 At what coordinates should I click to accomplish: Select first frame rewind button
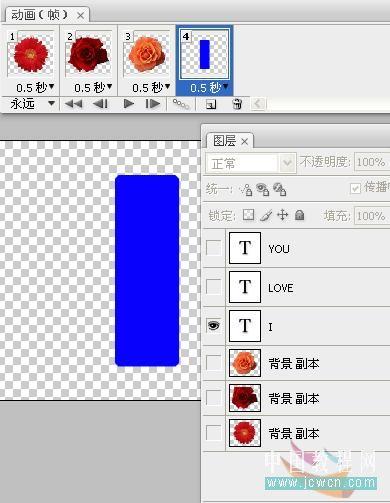pyautogui.click(x=74, y=104)
